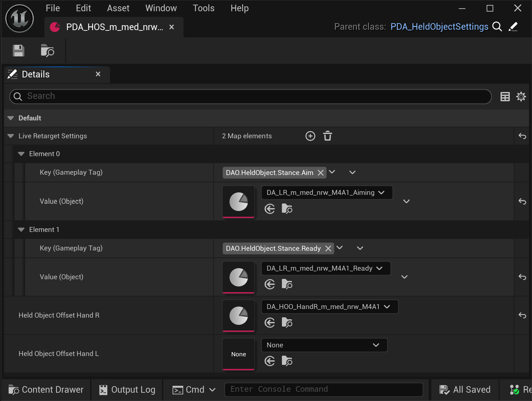Click the PDA_HeldObjectSettings parent class link
This screenshot has width=532, height=401.
coord(439,27)
